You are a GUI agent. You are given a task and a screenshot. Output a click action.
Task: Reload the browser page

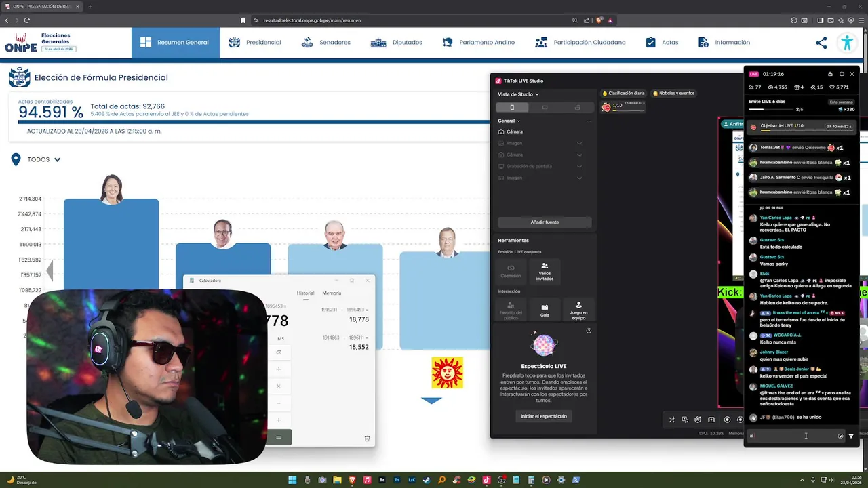27,20
